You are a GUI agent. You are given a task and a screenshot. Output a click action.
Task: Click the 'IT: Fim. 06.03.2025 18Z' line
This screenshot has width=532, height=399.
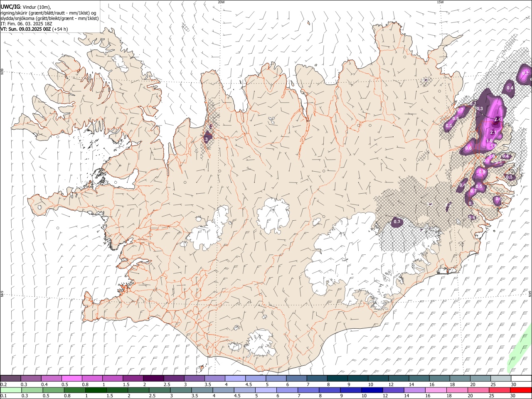coord(26,24)
